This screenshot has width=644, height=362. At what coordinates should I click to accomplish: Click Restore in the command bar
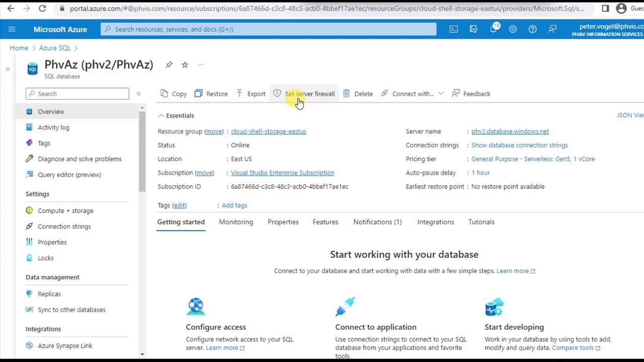coord(211,94)
